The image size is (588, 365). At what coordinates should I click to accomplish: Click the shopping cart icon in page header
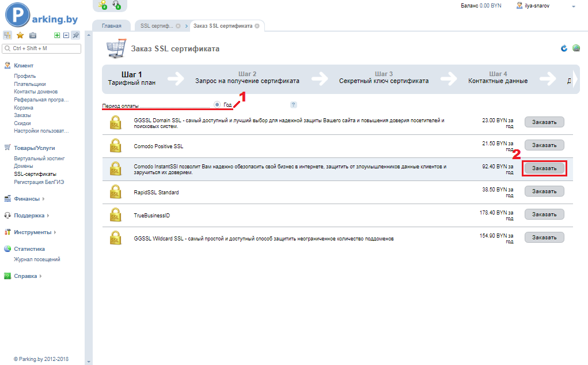click(x=116, y=48)
